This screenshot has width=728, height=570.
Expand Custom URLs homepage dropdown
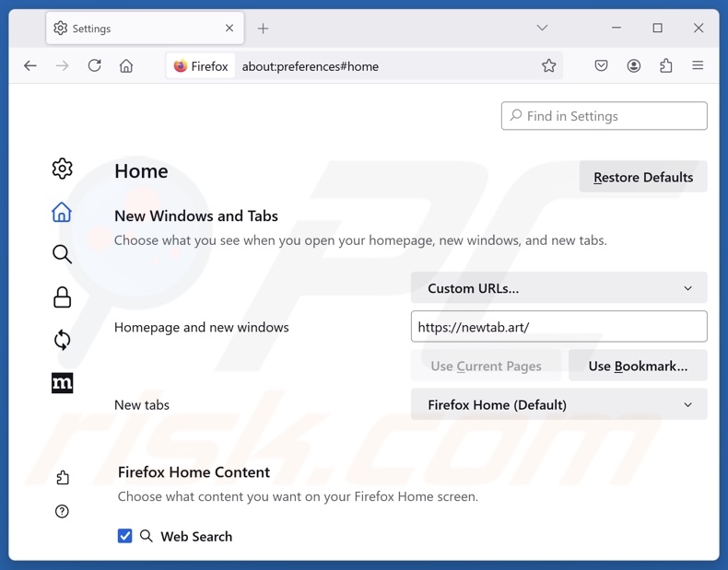coord(558,288)
